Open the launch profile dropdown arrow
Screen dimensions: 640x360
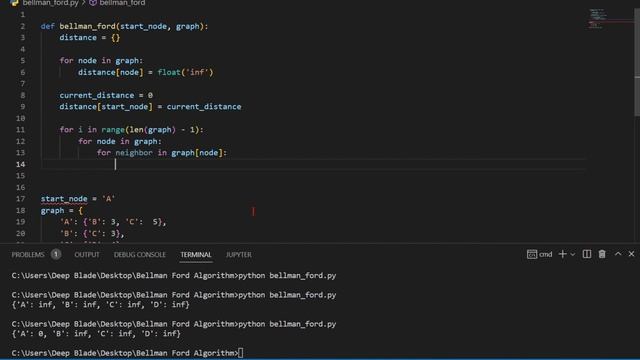click(x=573, y=254)
